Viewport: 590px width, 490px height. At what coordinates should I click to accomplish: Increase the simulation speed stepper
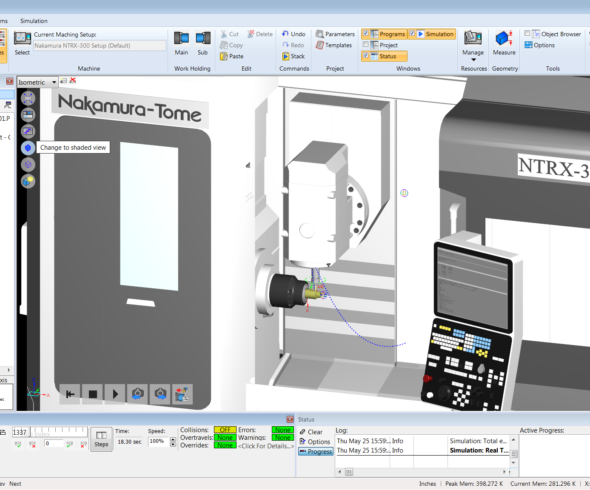[173, 439]
